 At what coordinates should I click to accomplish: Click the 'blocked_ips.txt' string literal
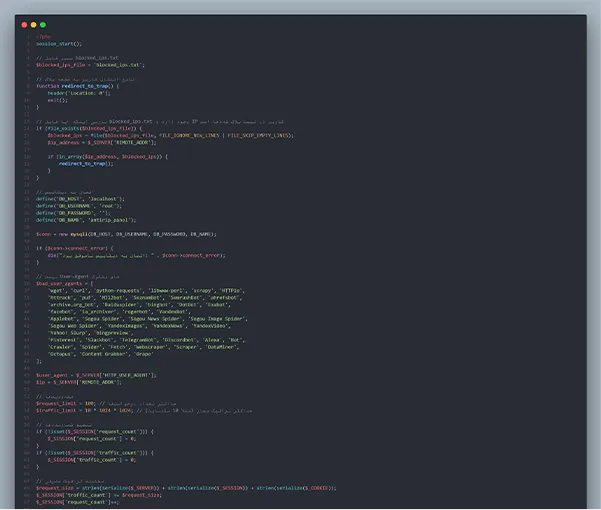[118, 65]
